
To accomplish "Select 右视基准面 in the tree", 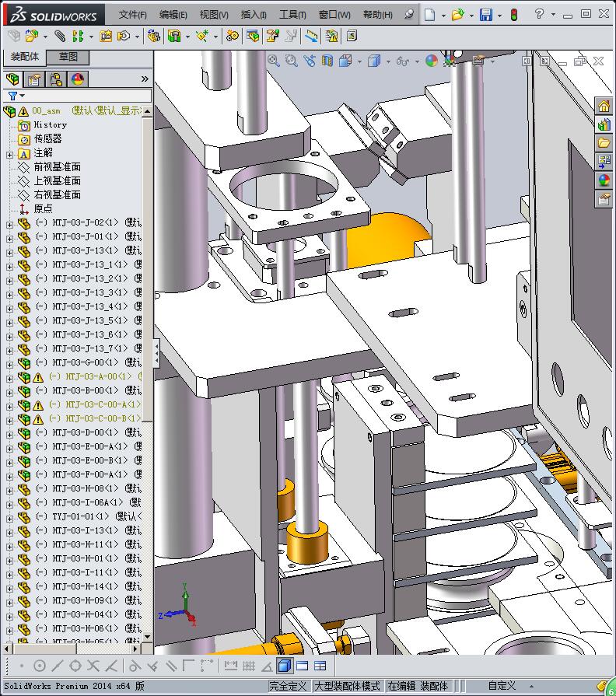I will 58,195.
